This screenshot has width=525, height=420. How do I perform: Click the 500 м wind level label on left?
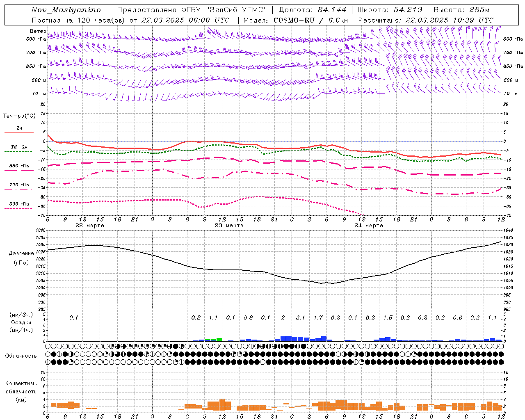point(39,80)
